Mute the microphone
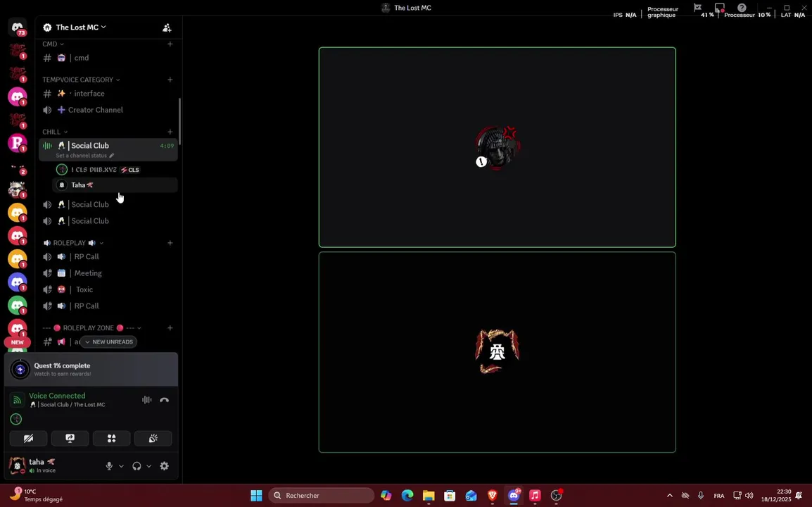 tap(109, 466)
